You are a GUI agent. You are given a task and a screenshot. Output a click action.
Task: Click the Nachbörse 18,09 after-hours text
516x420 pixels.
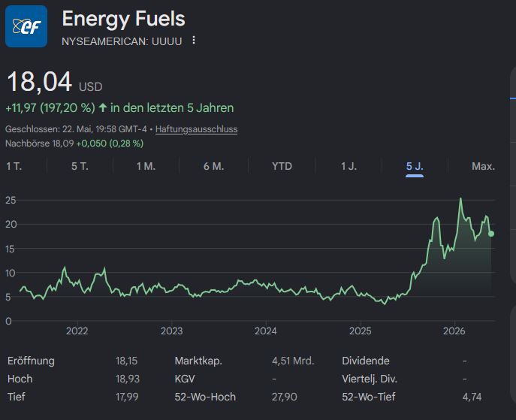click(x=40, y=144)
